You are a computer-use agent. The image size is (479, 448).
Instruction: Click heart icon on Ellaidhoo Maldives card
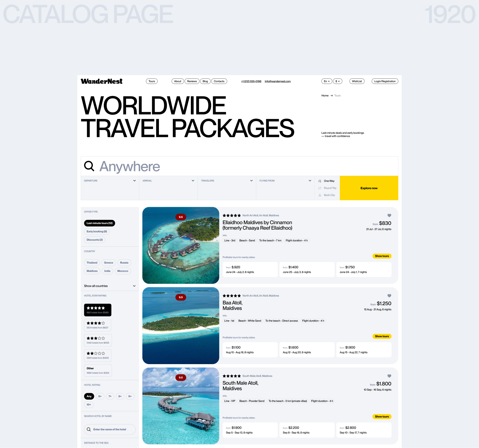tap(389, 215)
